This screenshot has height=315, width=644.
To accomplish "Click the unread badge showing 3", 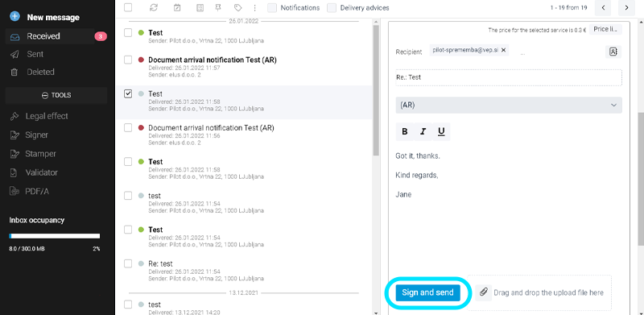I will pyautogui.click(x=101, y=36).
